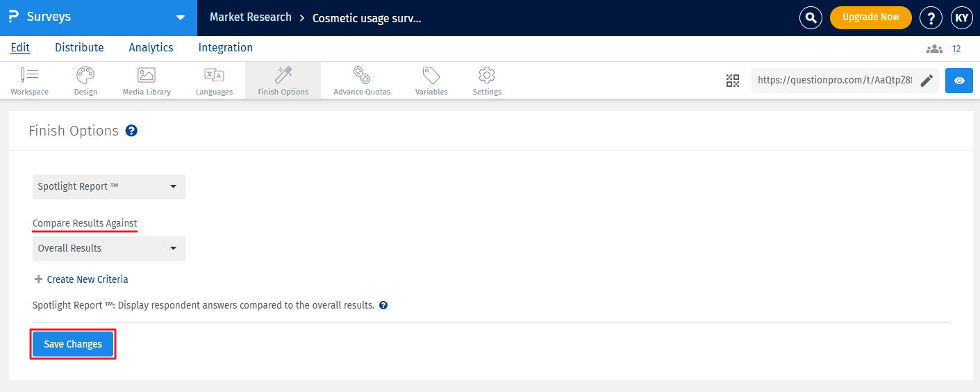The height and width of the screenshot is (392, 980).
Task: Open the Media Library
Action: (147, 81)
